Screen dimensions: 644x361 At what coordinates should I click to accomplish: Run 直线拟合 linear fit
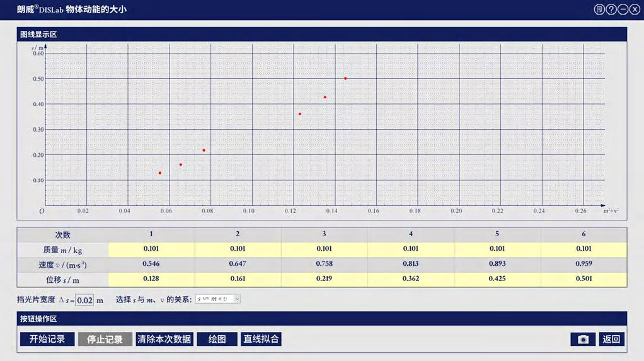click(x=261, y=339)
